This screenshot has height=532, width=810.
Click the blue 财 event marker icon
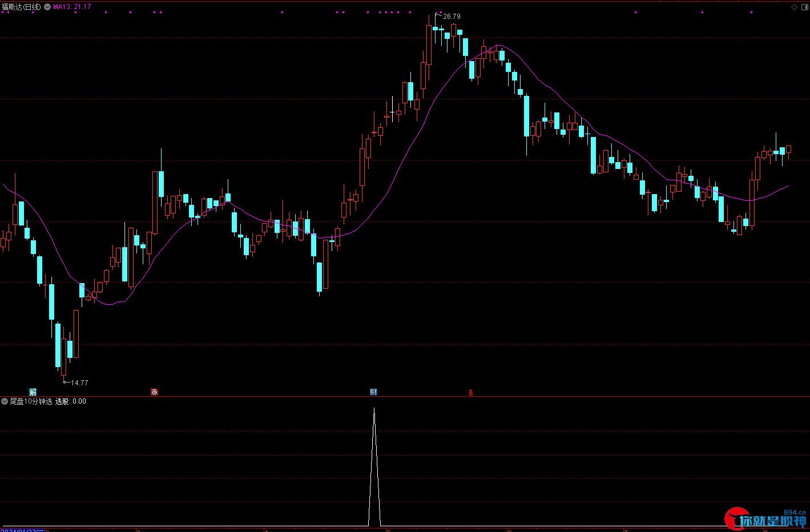373,392
